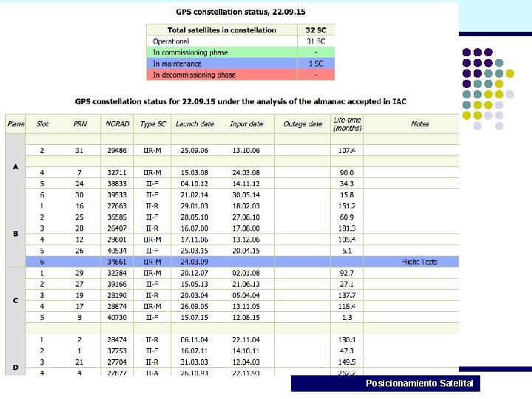This screenshot has height=399, width=532.
Task: Select plane label 'C'
Action: [16, 301]
